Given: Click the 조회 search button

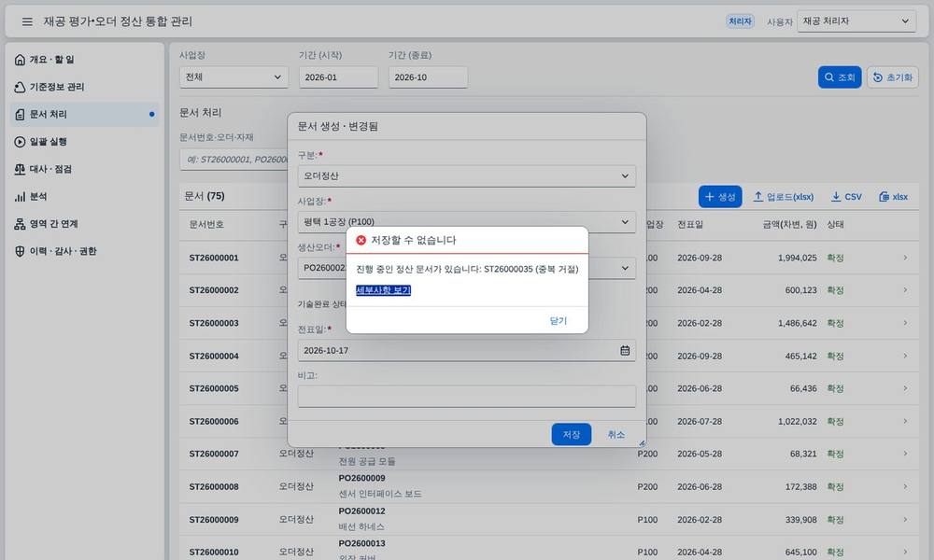Looking at the screenshot, I should [x=840, y=77].
